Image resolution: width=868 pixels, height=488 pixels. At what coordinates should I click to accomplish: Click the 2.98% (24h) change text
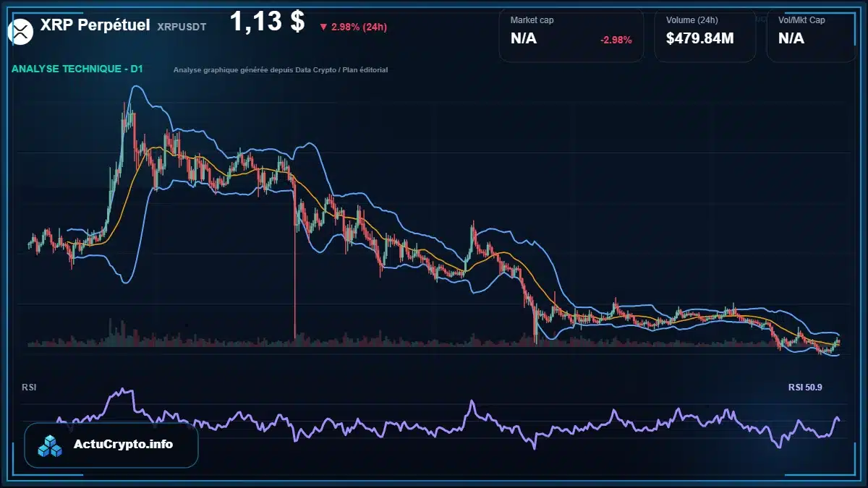(x=359, y=27)
